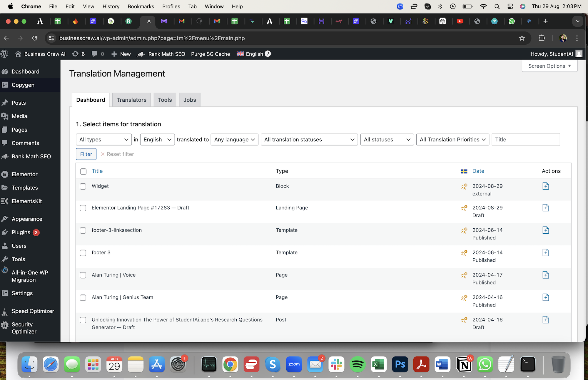Screen dimensions: 588x380
Task: Open Slack from the Dock
Action: click(x=336, y=364)
